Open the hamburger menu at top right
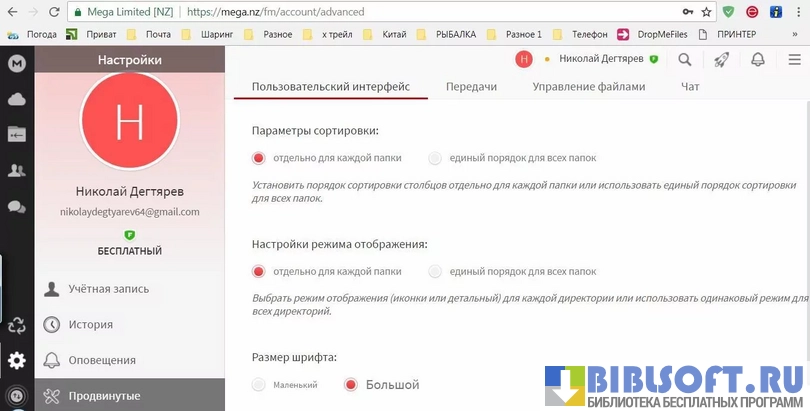 coord(794,60)
